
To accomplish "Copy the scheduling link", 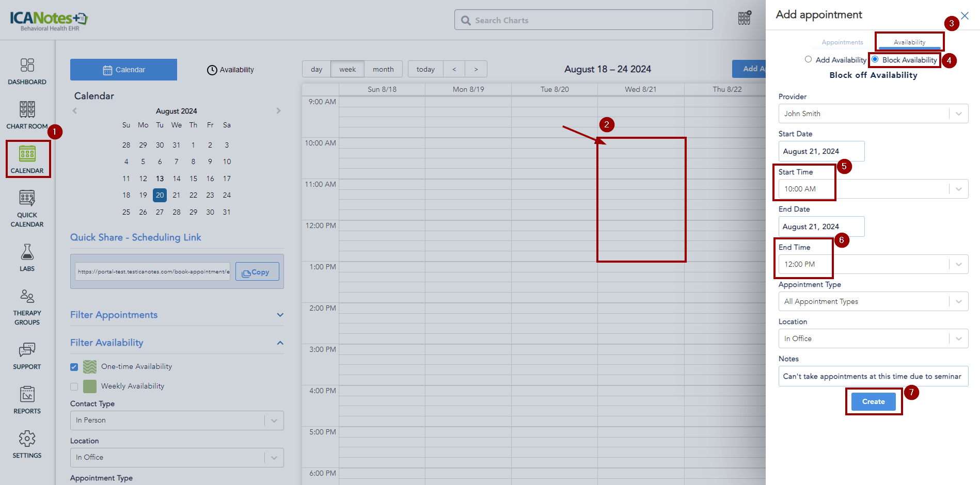I will coord(257,272).
